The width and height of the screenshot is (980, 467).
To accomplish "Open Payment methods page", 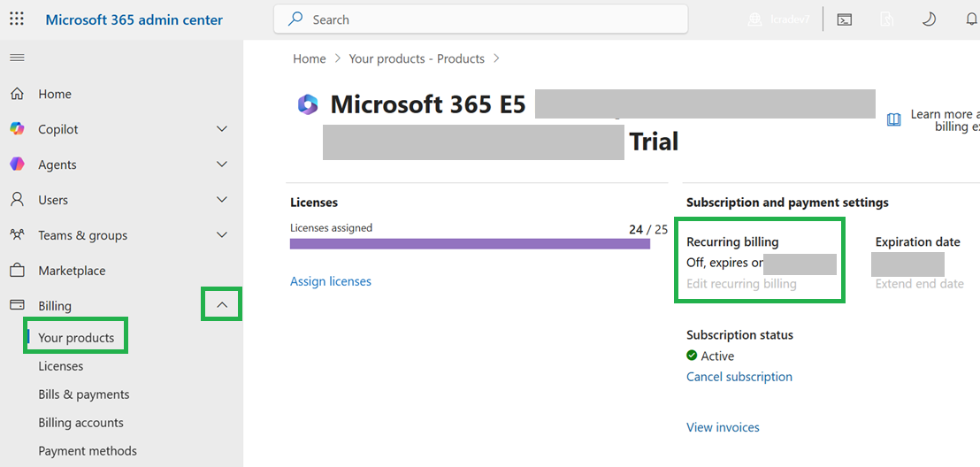I will (88, 451).
